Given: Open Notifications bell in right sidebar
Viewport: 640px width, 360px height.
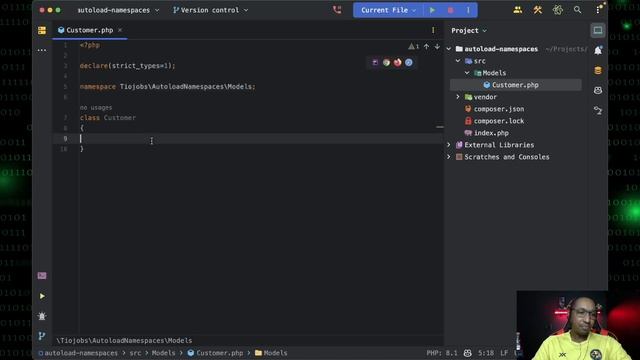Looking at the screenshot, I should [598, 51].
